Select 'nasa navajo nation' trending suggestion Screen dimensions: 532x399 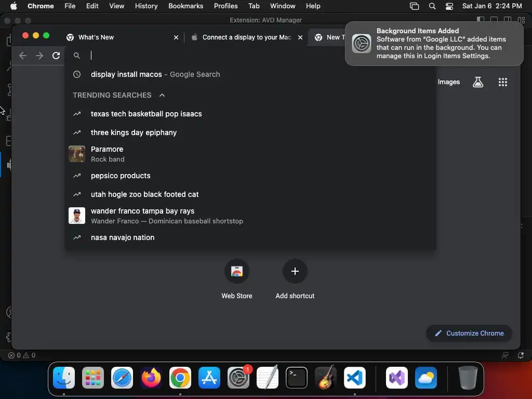click(250, 237)
